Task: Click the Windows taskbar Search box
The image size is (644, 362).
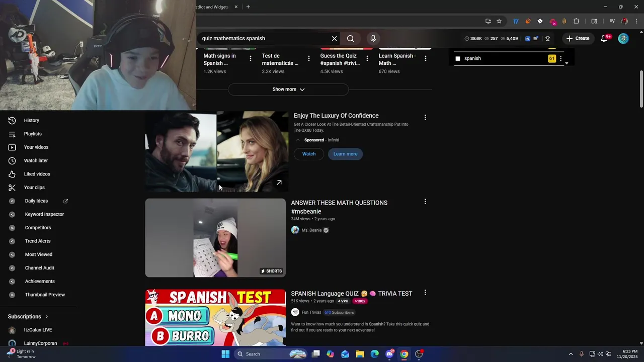Action: 271,354
